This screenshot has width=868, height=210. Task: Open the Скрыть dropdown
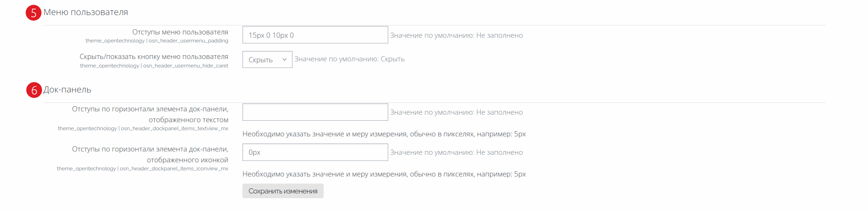point(267,59)
